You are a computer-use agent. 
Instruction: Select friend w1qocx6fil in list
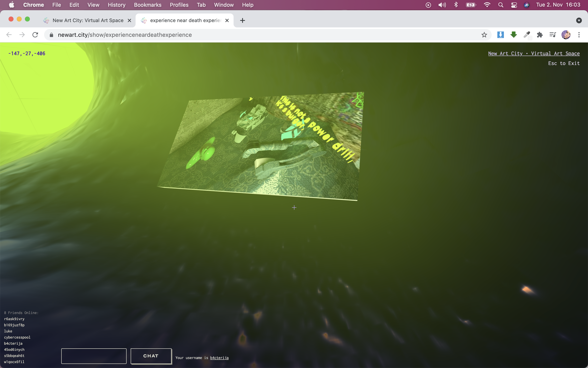14,362
